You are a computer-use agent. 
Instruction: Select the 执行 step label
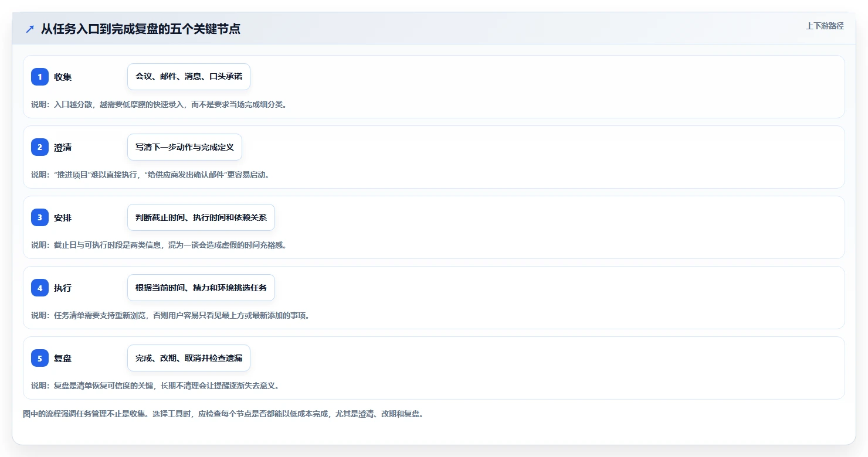pyautogui.click(x=63, y=288)
